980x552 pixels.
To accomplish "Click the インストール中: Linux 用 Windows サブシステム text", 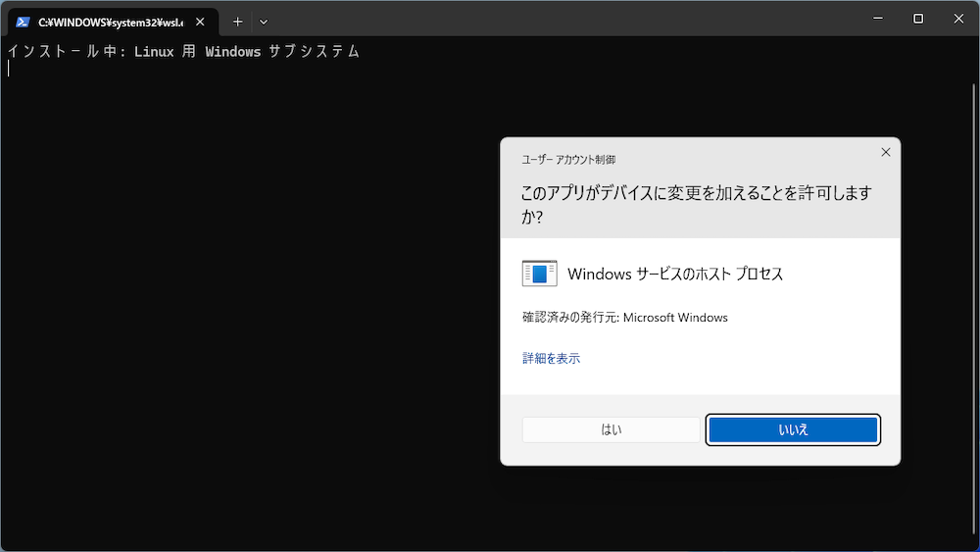I will [183, 51].
